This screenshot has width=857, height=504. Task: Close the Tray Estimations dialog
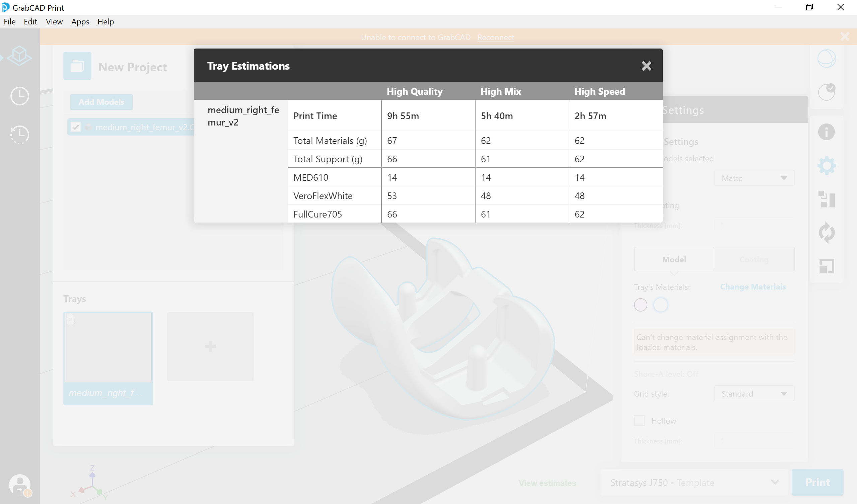[x=646, y=66]
